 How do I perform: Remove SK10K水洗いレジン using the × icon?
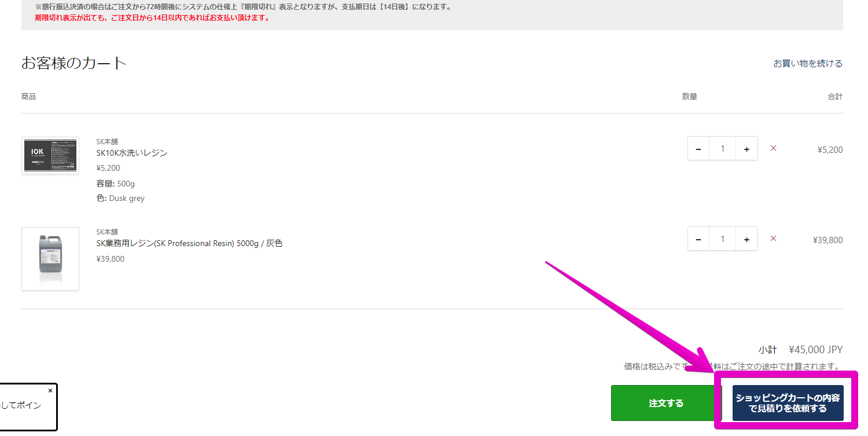(773, 148)
